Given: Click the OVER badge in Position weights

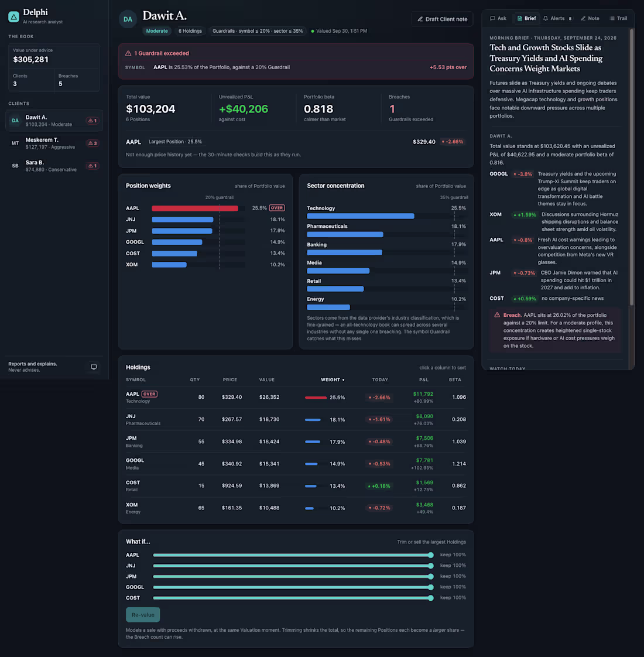Looking at the screenshot, I should pyautogui.click(x=277, y=208).
